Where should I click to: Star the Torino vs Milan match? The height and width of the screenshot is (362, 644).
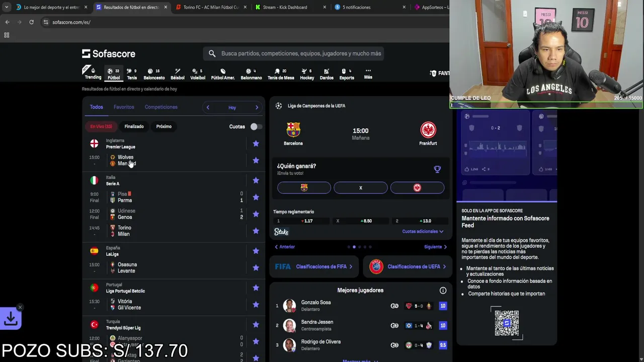point(256,231)
